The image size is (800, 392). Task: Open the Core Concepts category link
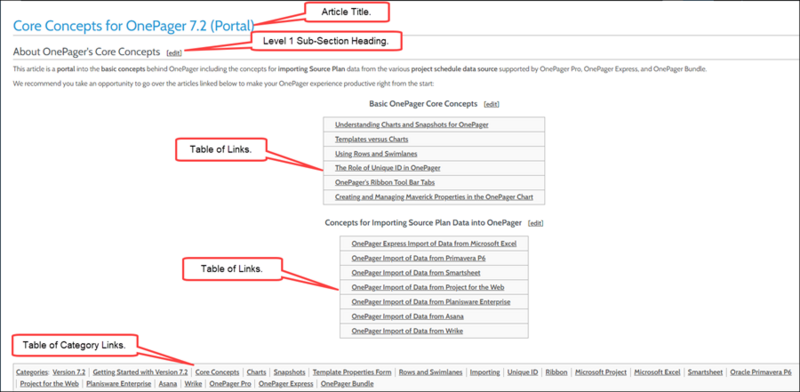(217, 373)
